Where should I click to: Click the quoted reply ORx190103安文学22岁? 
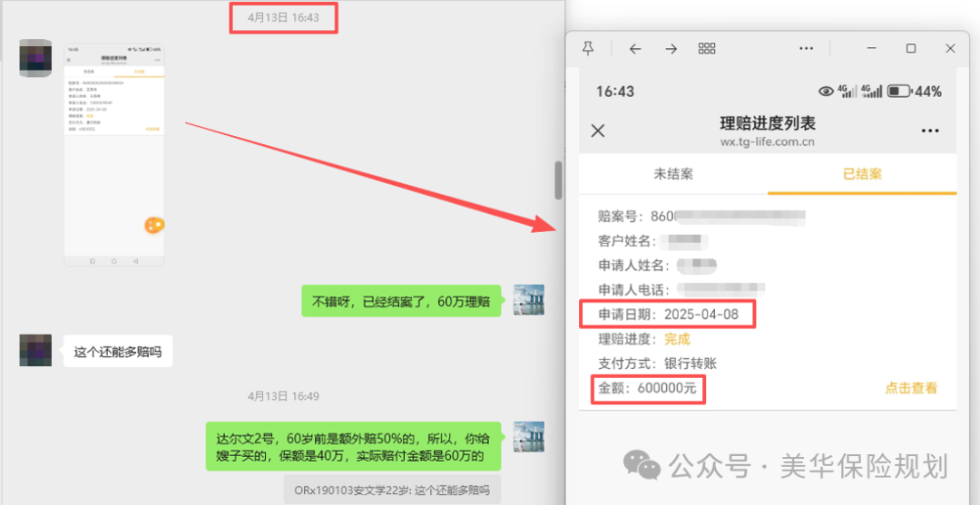[x=392, y=490]
